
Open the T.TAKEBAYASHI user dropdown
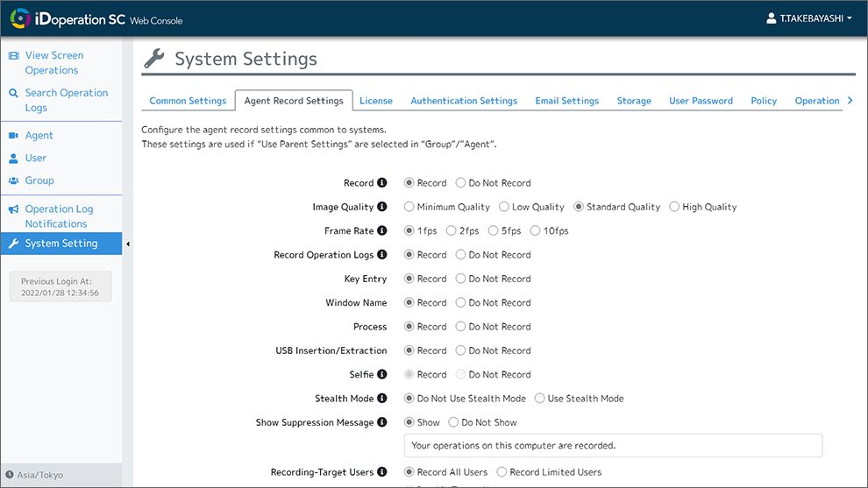tap(809, 18)
